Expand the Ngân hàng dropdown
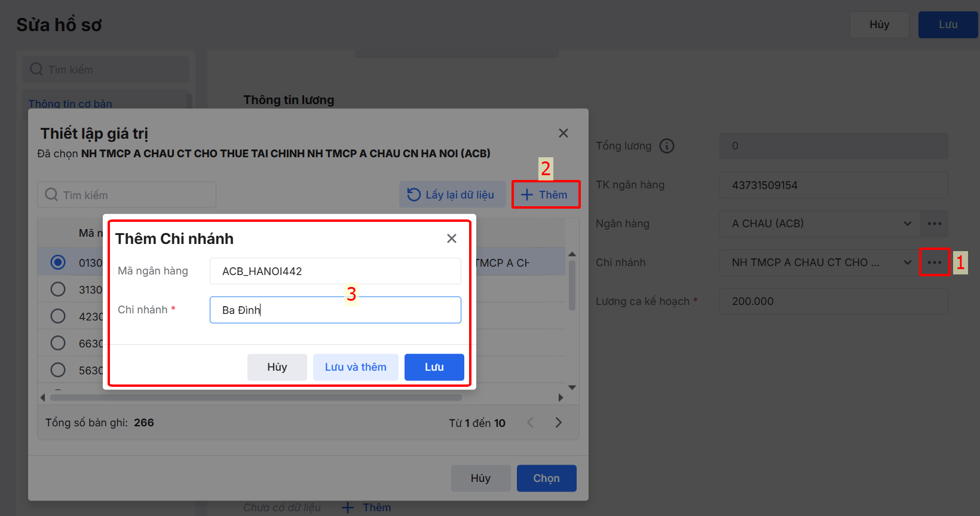This screenshot has height=516, width=980. 907,224
